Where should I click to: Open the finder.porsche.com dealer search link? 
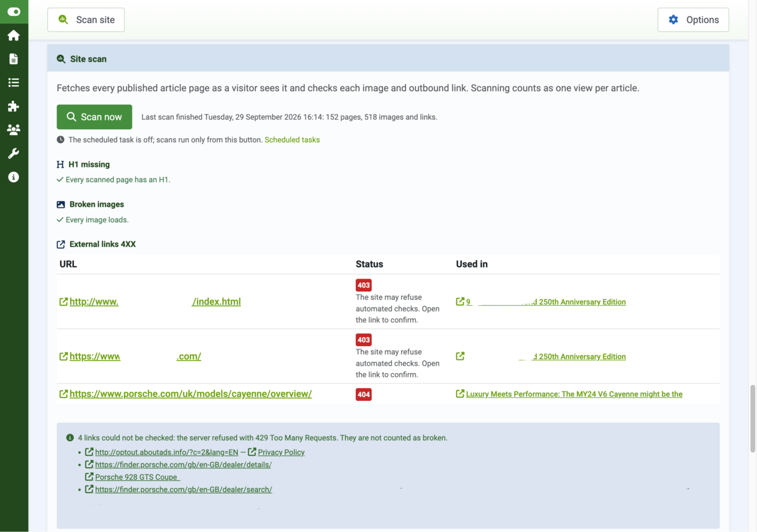tap(184, 489)
